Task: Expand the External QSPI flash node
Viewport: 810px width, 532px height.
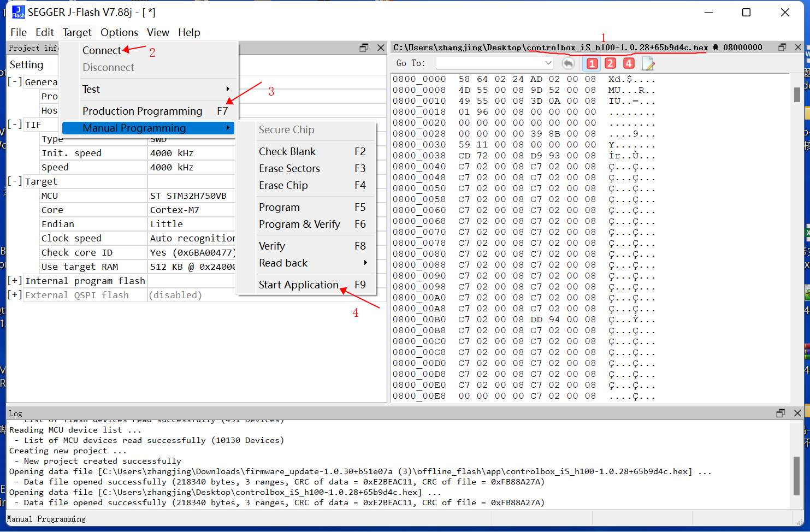Action: click(15, 295)
